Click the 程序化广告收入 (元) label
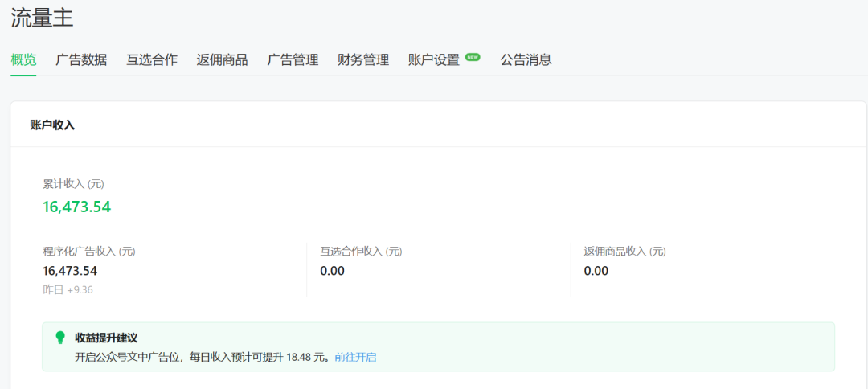This screenshot has height=389, width=868. [x=89, y=252]
